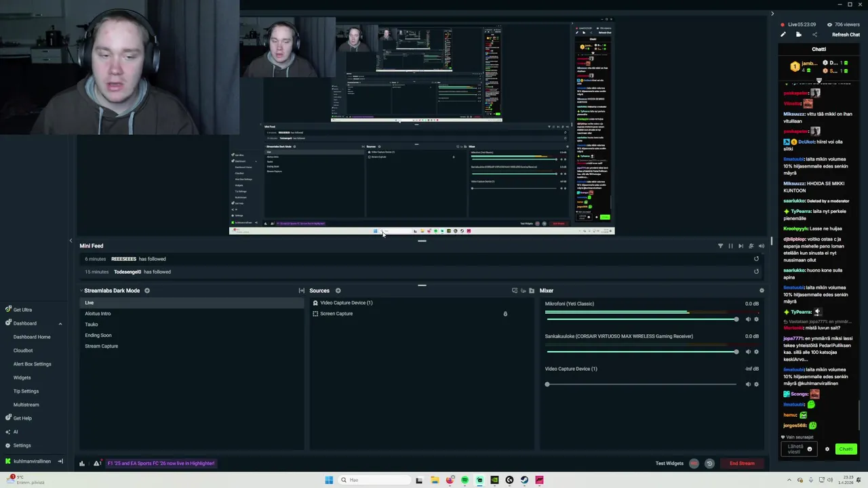Click Test Widgets
Screen dimensions: 868x488
[x=669, y=464]
